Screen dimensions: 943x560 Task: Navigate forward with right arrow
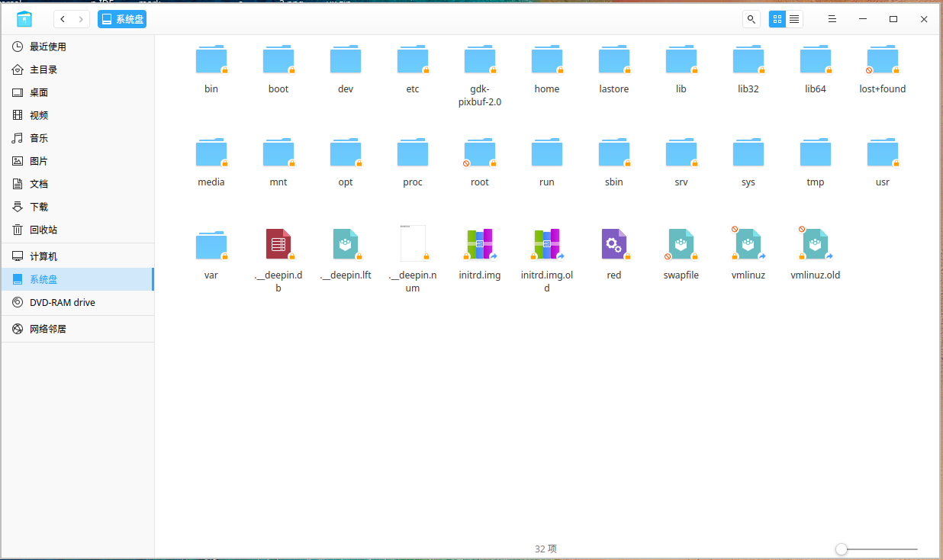pos(81,19)
